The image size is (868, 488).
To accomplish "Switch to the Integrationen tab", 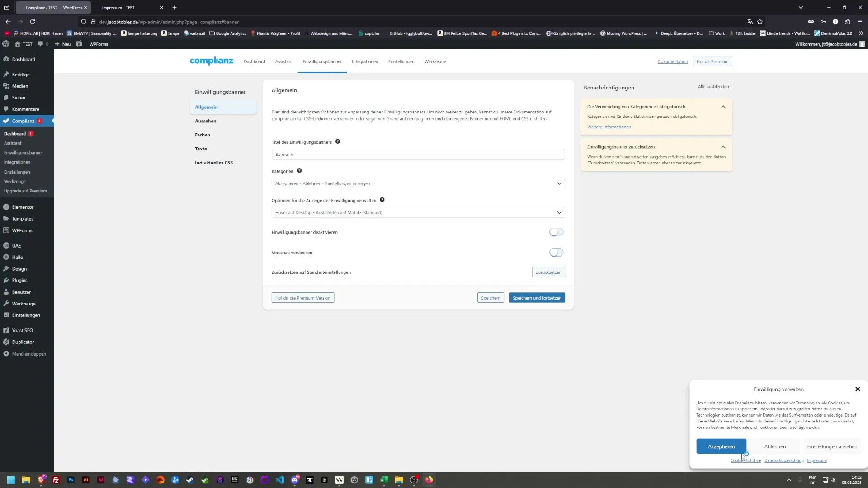I will tap(364, 61).
